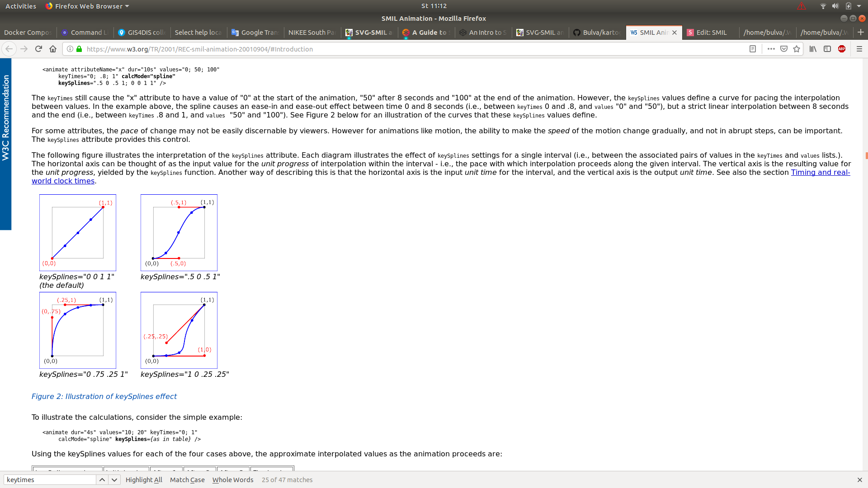Switch to Bulva/karto GitHub tab

[x=597, y=33]
